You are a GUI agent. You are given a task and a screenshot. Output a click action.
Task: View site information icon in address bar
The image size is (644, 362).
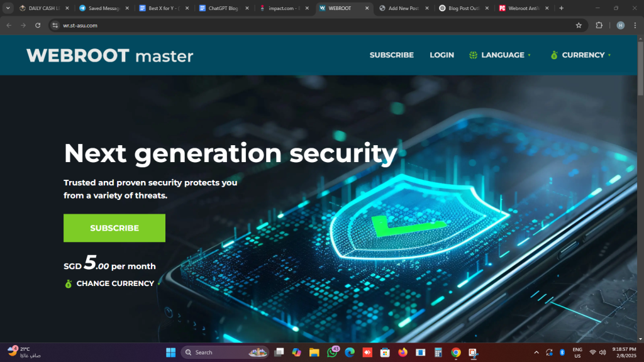click(55, 25)
